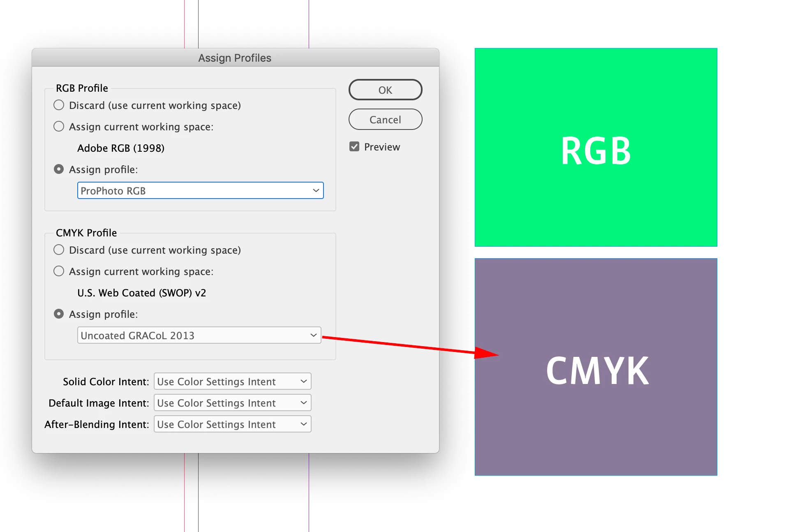
Task: Select CMYK Assign profile radio button
Action: click(59, 314)
